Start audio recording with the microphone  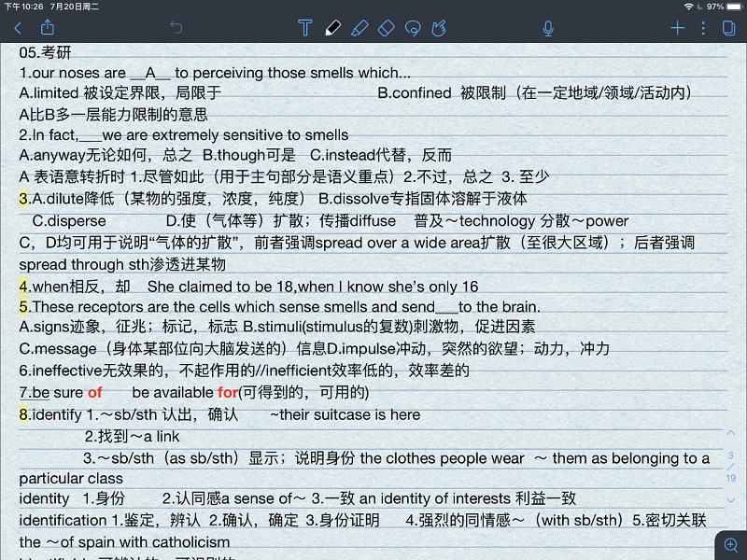pos(549,28)
